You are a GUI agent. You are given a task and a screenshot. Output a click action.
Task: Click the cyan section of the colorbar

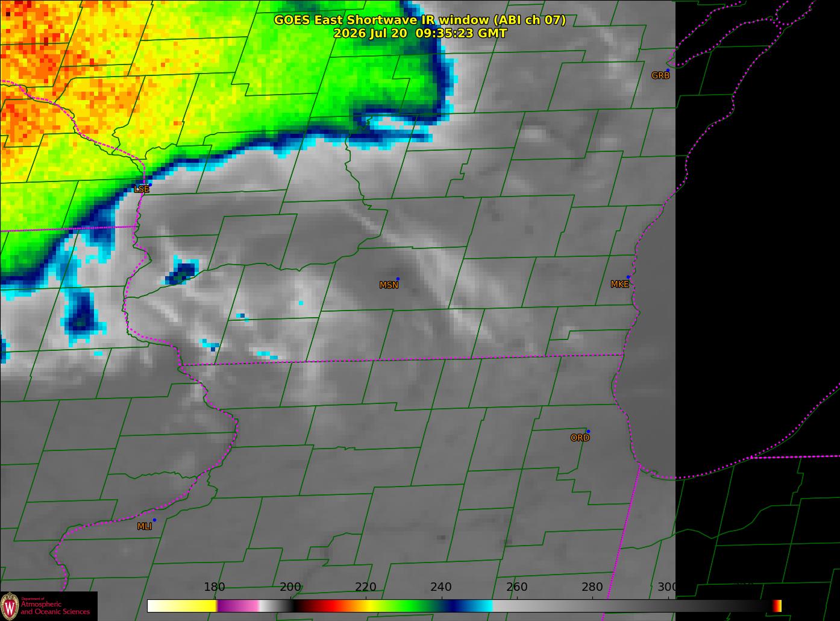(x=480, y=605)
